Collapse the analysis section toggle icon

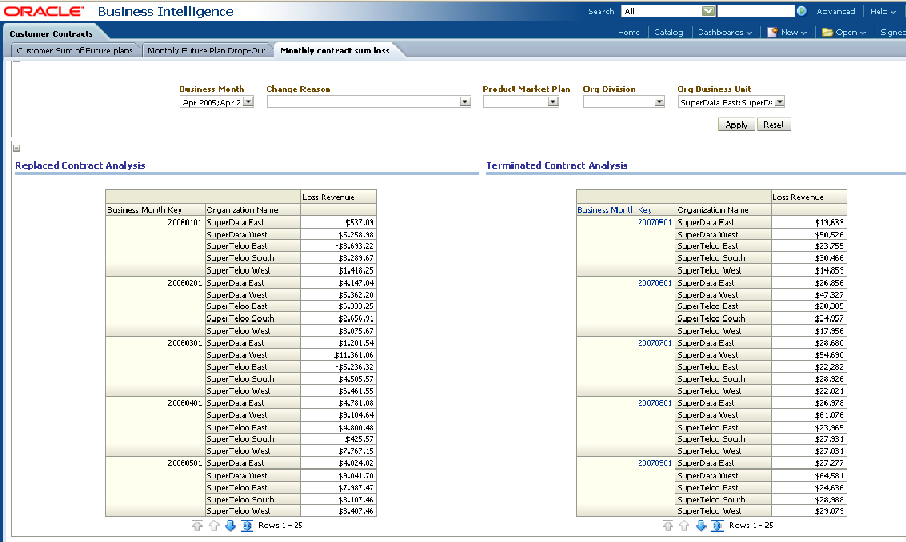16,149
